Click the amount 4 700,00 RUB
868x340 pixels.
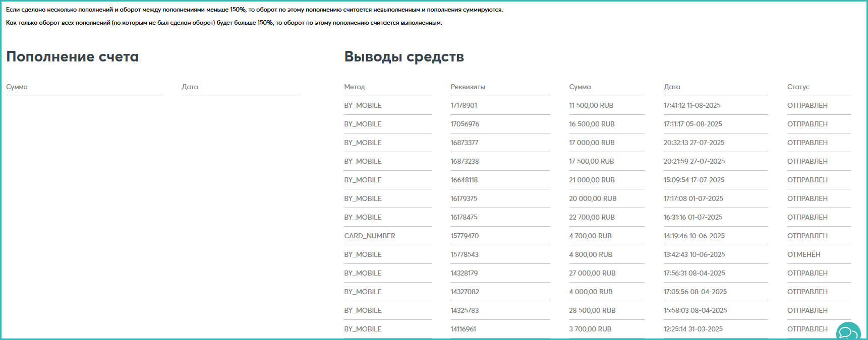[x=590, y=236]
